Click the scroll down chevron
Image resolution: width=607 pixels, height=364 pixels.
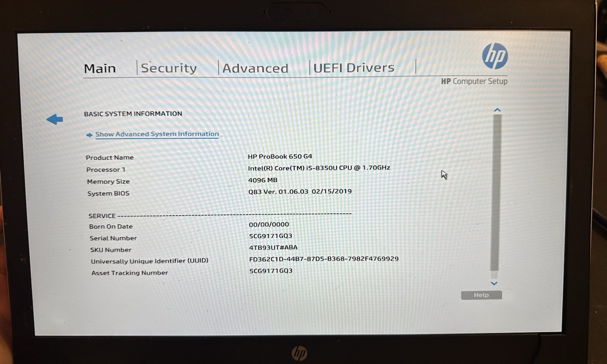(x=494, y=283)
